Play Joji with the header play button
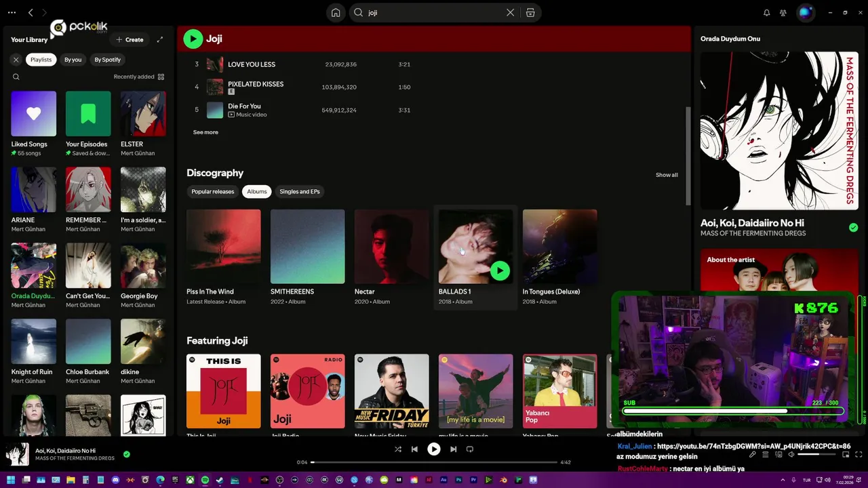The image size is (868, 488). click(x=193, y=39)
